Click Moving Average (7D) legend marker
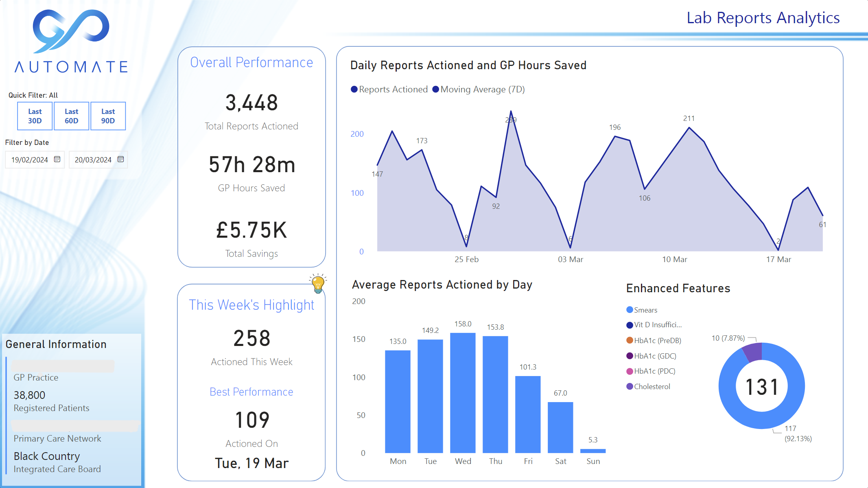This screenshot has height=488, width=868. (x=435, y=89)
